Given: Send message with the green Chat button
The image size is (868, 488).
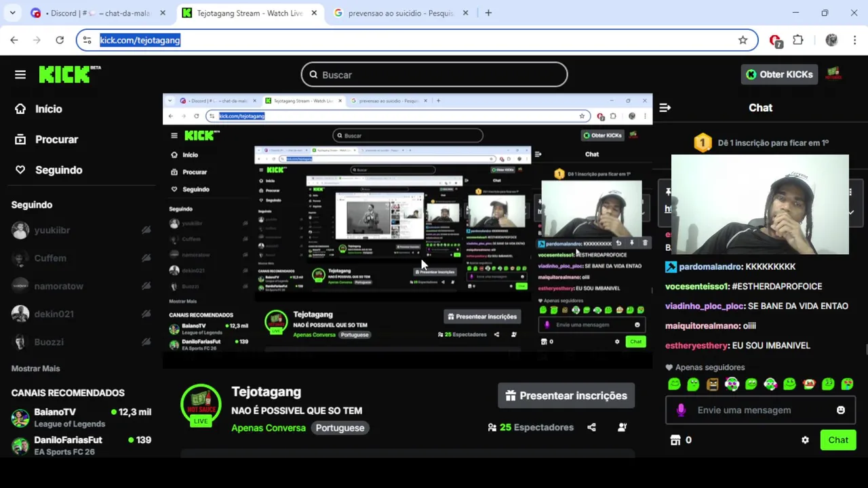Looking at the screenshot, I should [x=838, y=441].
